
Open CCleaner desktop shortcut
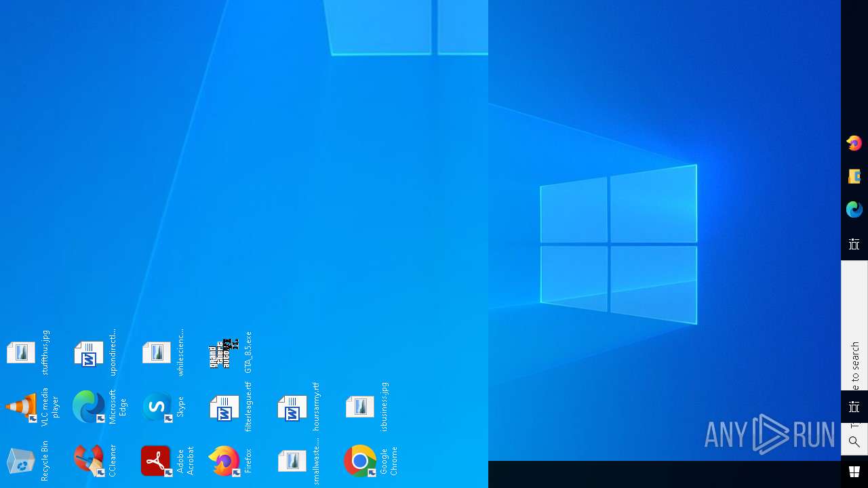tap(95, 461)
